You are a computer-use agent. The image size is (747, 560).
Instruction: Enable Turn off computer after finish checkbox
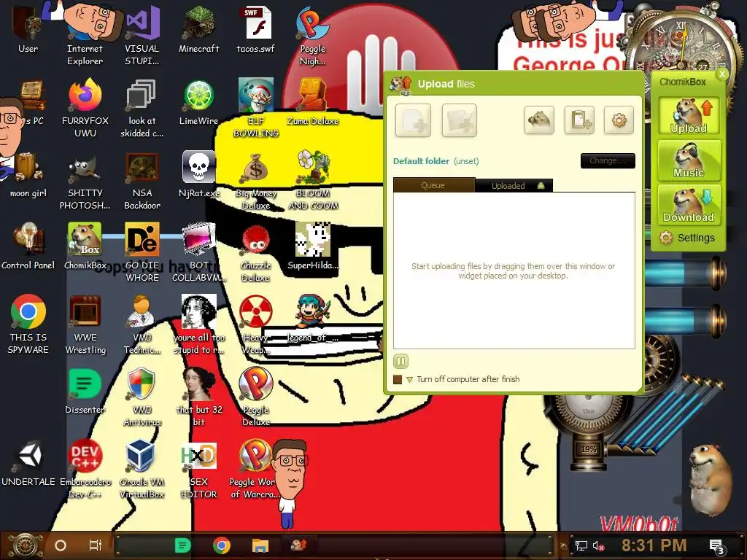pyautogui.click(x=398, y=379)
